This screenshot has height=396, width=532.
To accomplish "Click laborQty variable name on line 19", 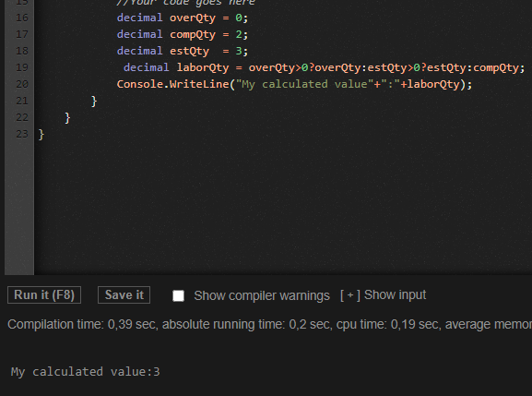I will 203,68.
